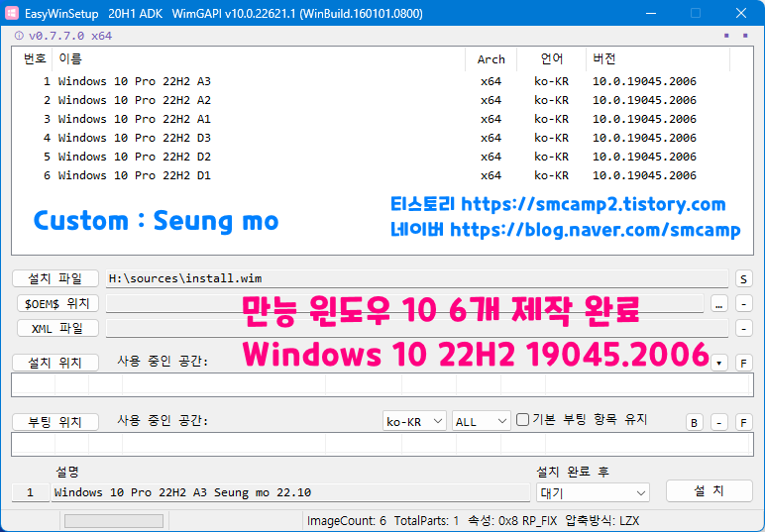
Task: Click the 부팅 위치 button
Action: (55, 422)
